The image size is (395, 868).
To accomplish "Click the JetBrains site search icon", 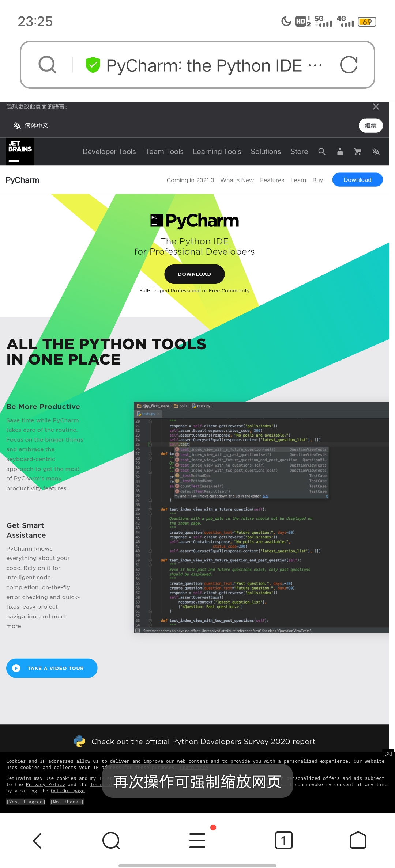I will (x=322, y=152).
